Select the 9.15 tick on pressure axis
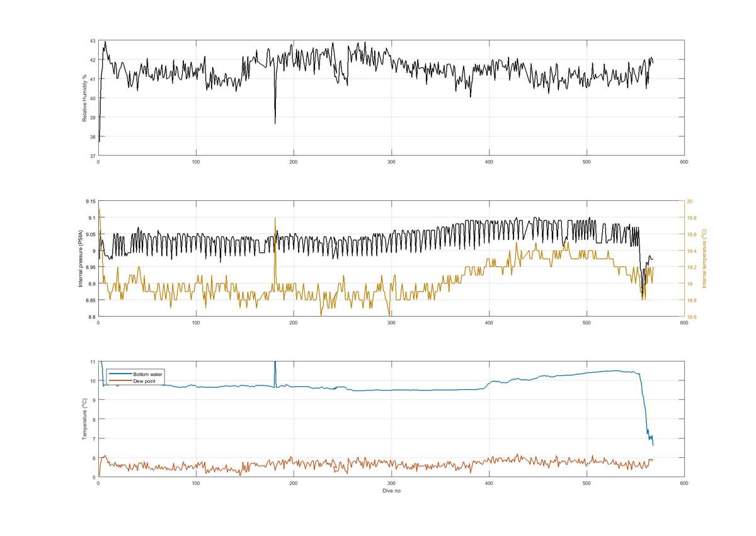Viewport: 756px width, 536px height. (x=90, y=202)
